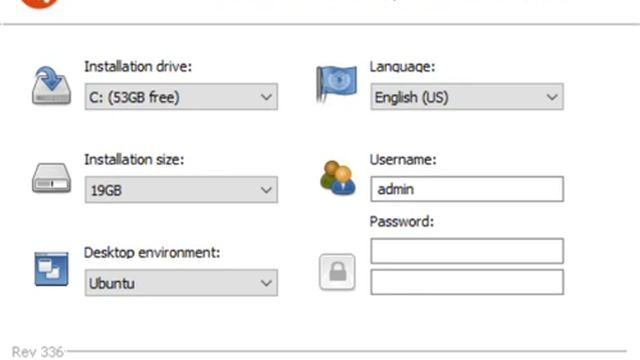Click the blue language flag icon
640x360 pixels.
(336, 84)
